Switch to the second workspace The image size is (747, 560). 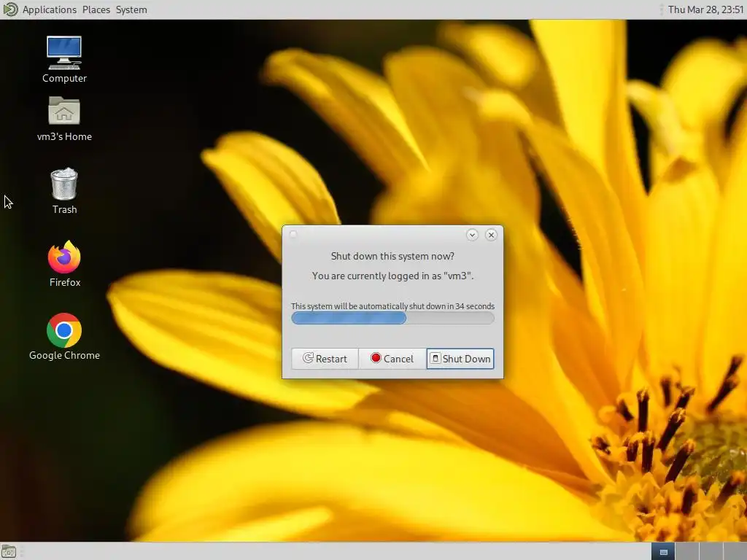coord(687,551)
